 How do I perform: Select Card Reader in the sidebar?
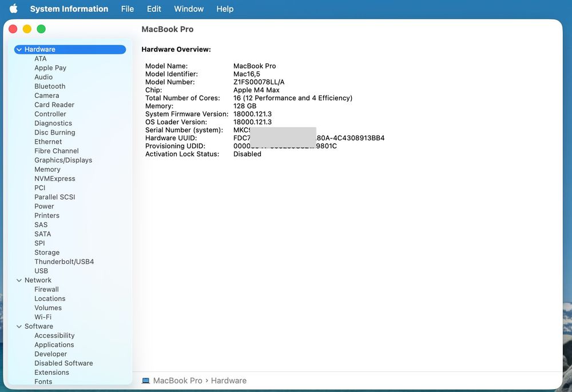click(54, 105)
